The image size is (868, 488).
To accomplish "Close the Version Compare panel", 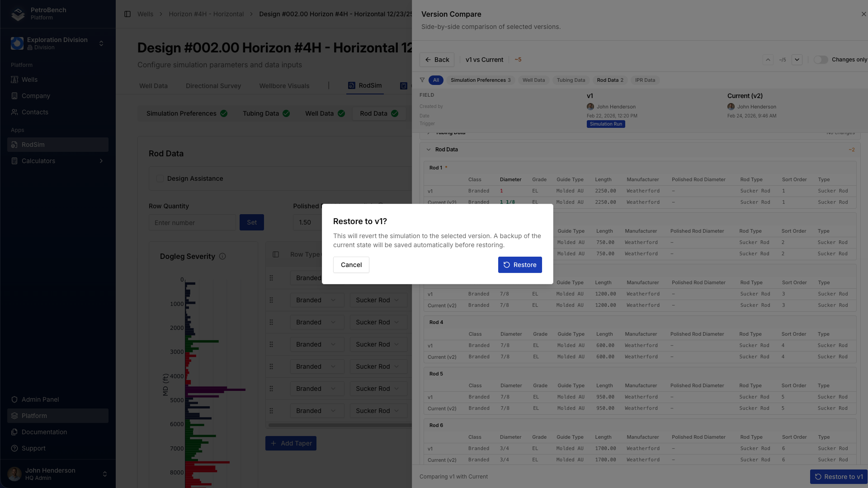I will 863,14.
